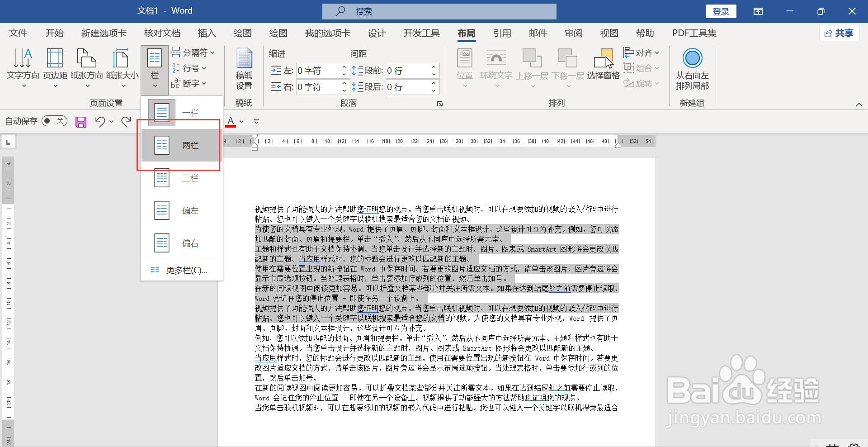
Task: Switch to the 审阅 tab
Action: [574, 33]
